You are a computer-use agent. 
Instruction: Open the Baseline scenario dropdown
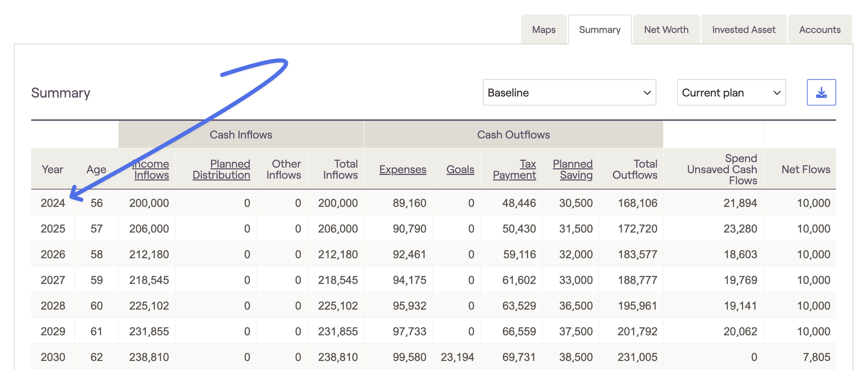click(569, 93)
